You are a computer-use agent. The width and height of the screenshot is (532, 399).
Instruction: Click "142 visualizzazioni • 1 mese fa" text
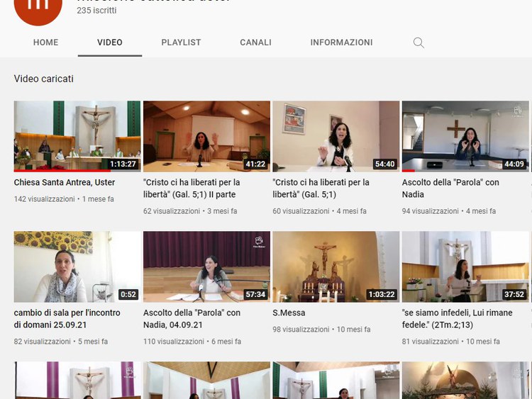pos(64,199)
